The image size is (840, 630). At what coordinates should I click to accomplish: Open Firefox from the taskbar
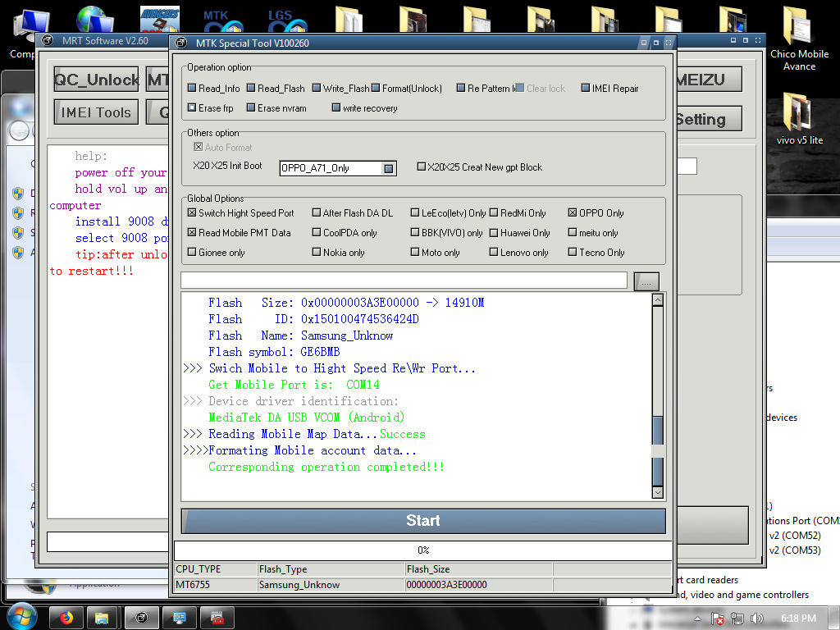point(66,619)
